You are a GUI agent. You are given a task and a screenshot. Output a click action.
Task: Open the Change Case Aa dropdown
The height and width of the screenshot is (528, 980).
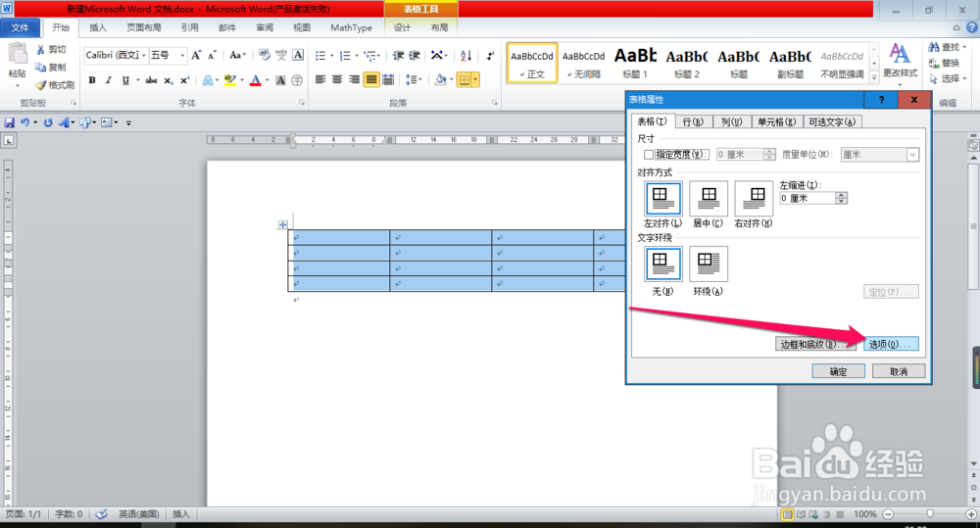237,55
